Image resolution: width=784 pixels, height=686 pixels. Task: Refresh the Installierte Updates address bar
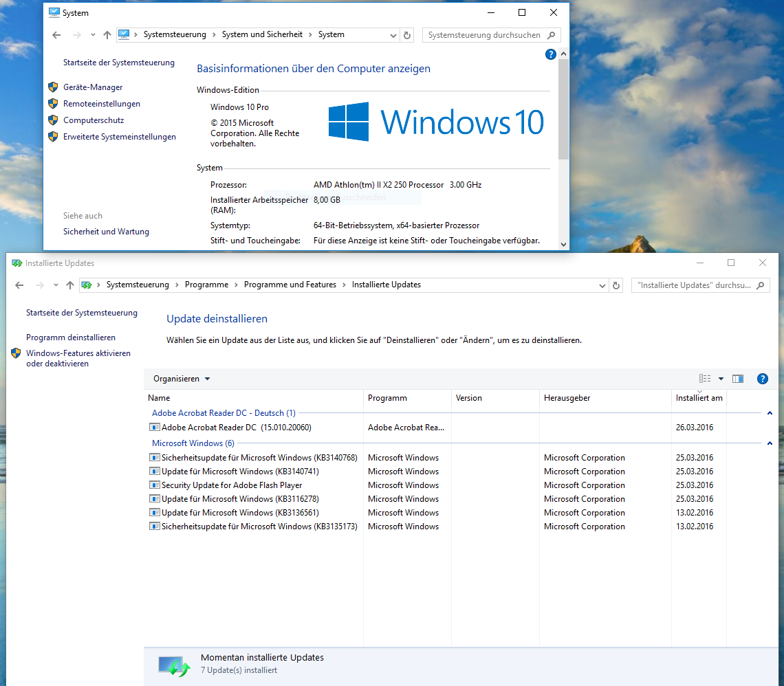click(616, 285)
